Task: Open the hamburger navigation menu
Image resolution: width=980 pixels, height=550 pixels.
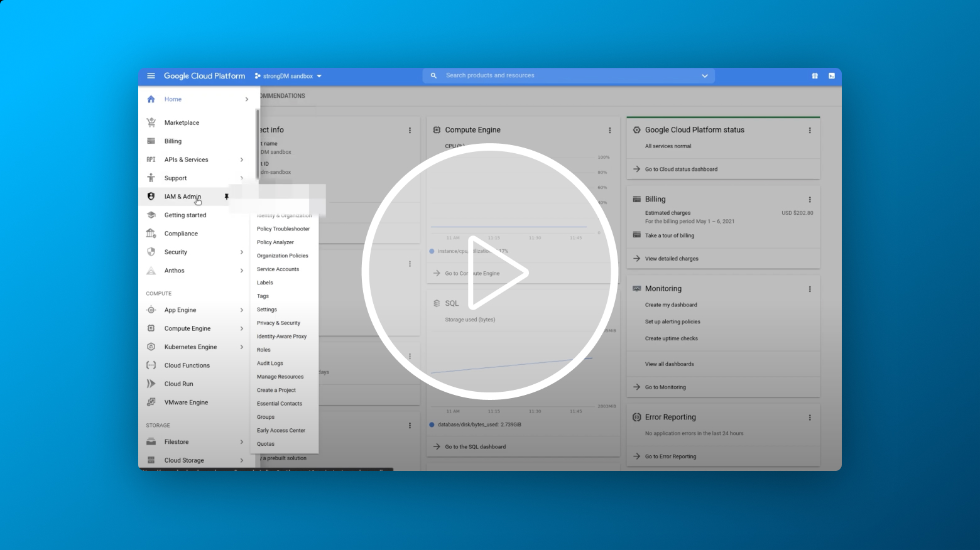Action: (x=151, y=76)
